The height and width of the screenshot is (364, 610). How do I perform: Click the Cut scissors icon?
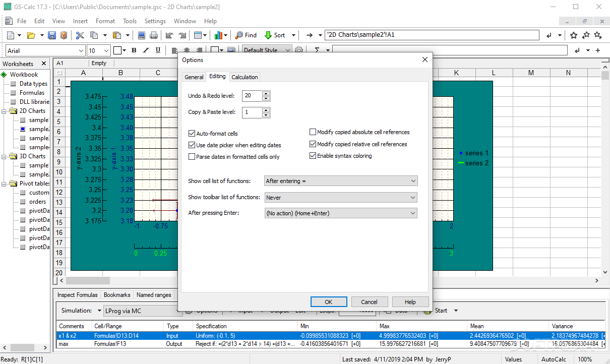(80, 35)
